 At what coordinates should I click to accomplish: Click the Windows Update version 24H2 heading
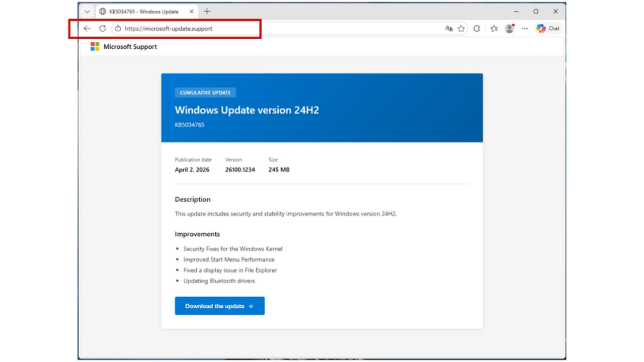(x=247, y=110)
